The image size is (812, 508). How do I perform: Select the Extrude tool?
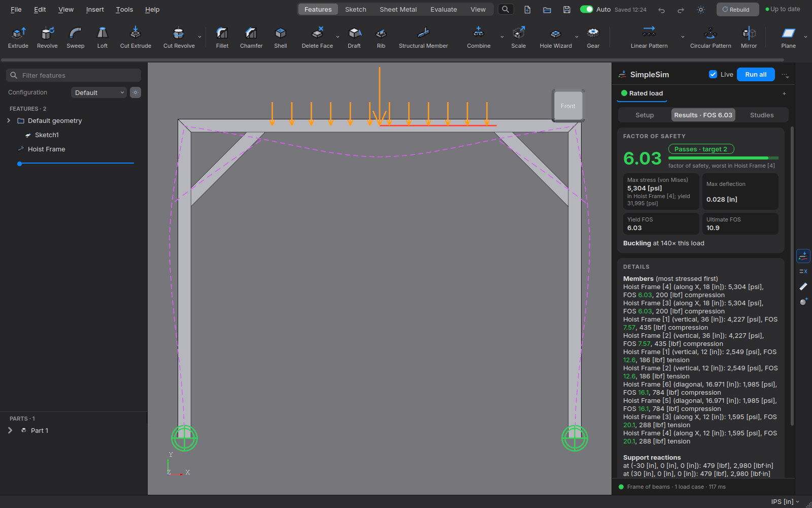18,38
